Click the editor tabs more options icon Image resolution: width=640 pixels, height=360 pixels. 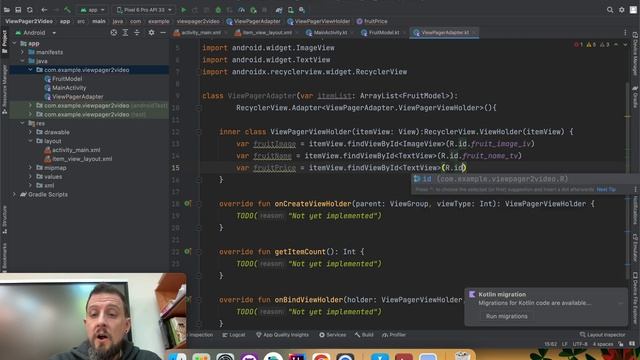(x=625, y=33)
